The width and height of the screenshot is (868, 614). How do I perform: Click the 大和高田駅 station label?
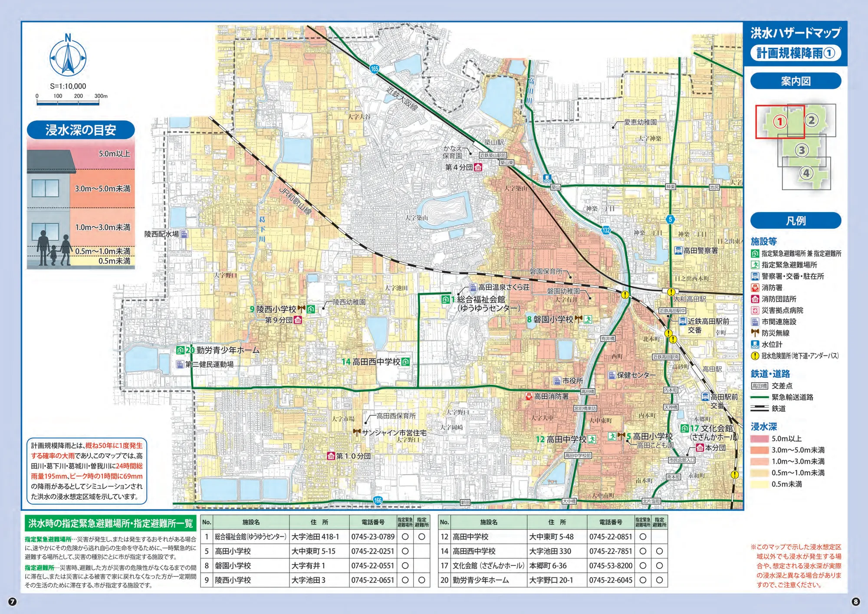coord(690,299)
